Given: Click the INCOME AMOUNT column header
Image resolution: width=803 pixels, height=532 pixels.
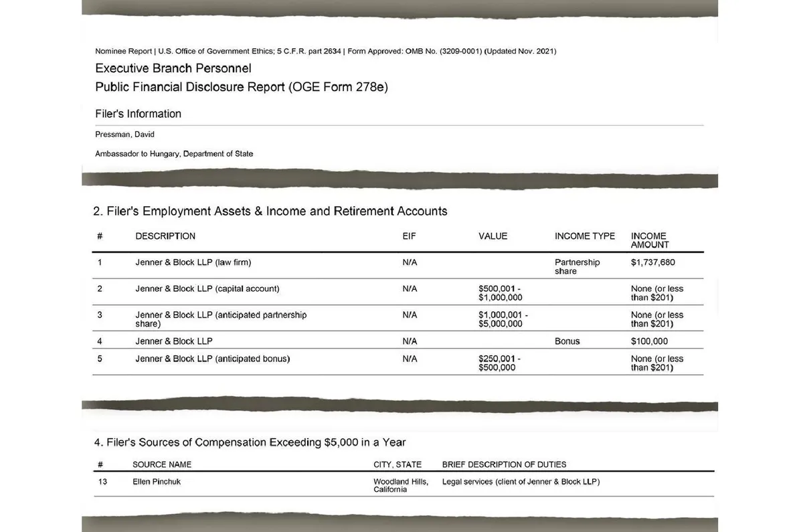Looking at the screenshot, I should [649, 240].
